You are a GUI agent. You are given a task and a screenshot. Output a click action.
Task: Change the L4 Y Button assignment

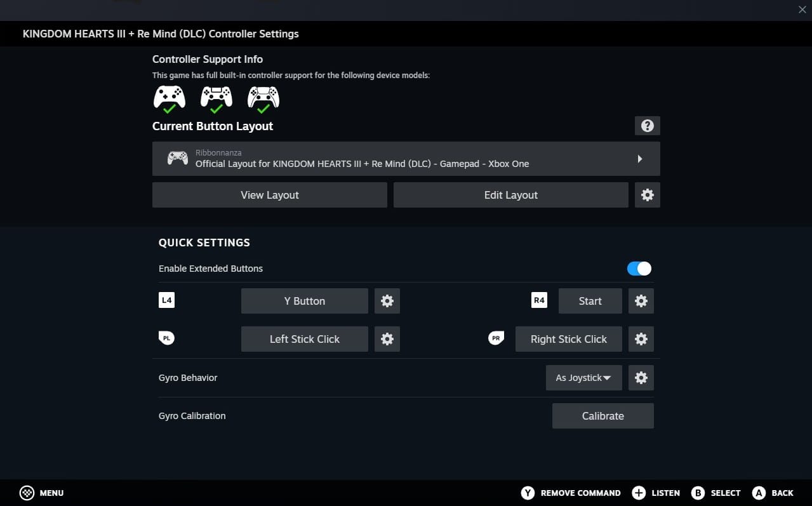click(304, 301)
